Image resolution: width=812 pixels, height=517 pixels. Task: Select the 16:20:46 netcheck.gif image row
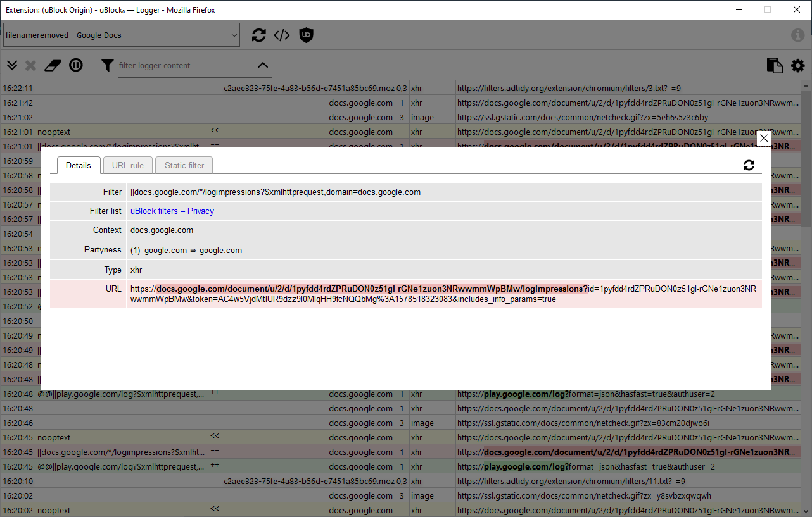[x=401, y=423]
